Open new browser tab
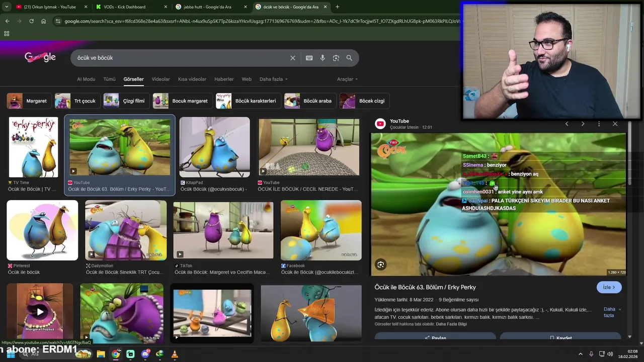 tap(337, 7)
